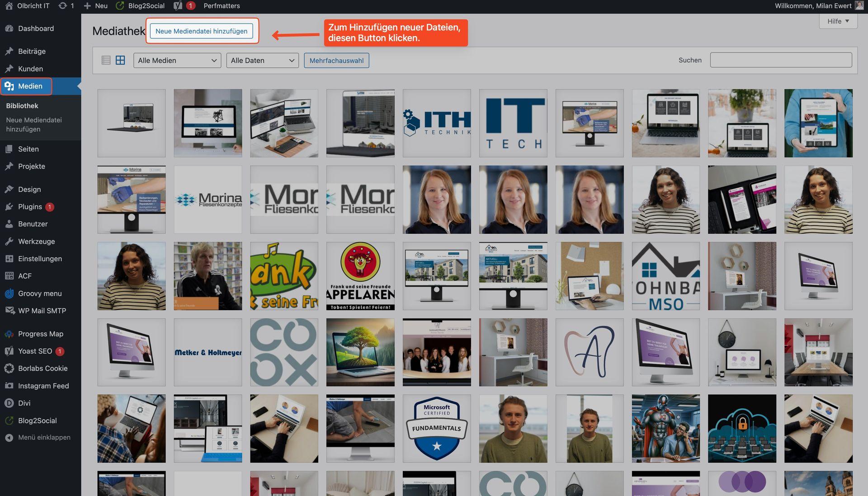Click the Yoast SEO sidebar icon
Screen dimensions: 868x496
pyautogui.click(x=9, y=351)
